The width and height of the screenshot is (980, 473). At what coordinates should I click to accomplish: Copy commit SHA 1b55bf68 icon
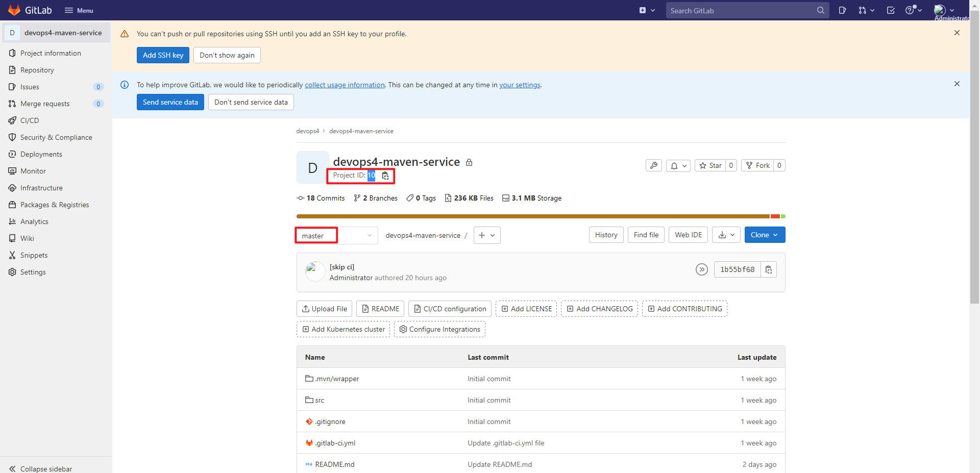769,269
